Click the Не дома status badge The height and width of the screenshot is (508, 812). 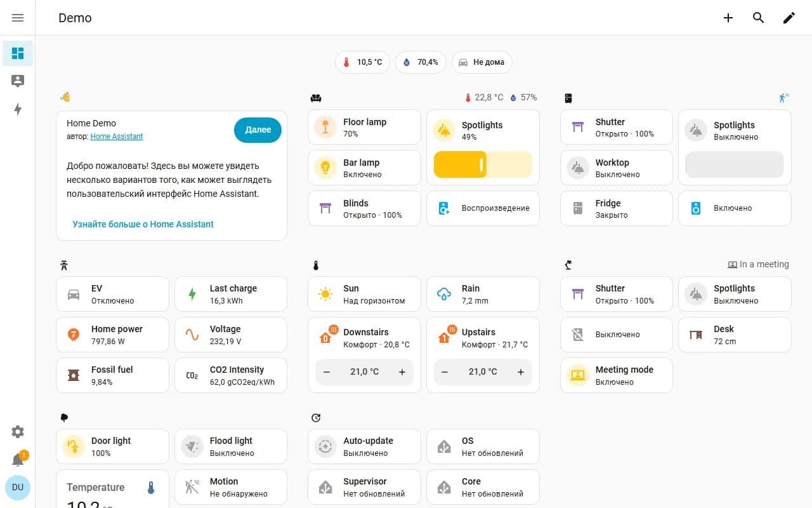coord(482,62)
